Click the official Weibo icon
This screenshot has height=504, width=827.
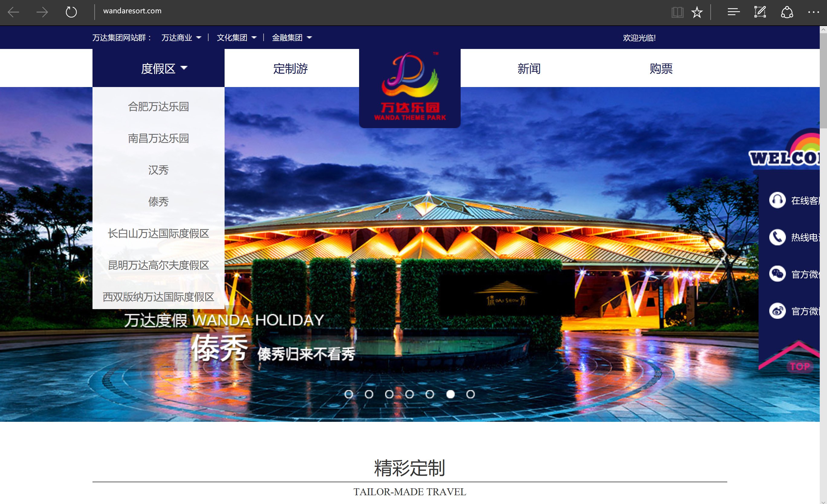click(777, 311)
